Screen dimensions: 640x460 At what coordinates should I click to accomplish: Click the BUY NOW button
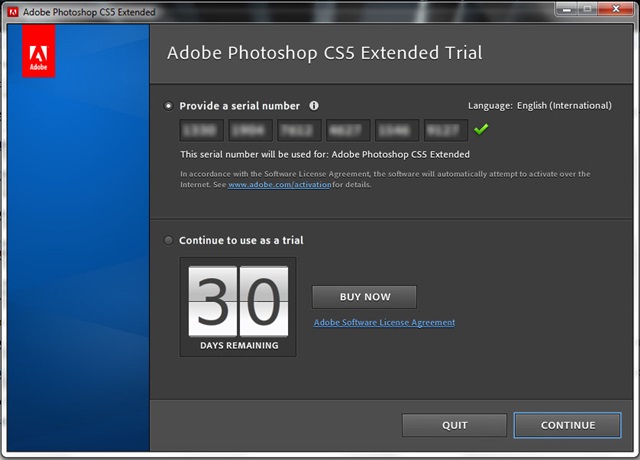click(364, 297)
